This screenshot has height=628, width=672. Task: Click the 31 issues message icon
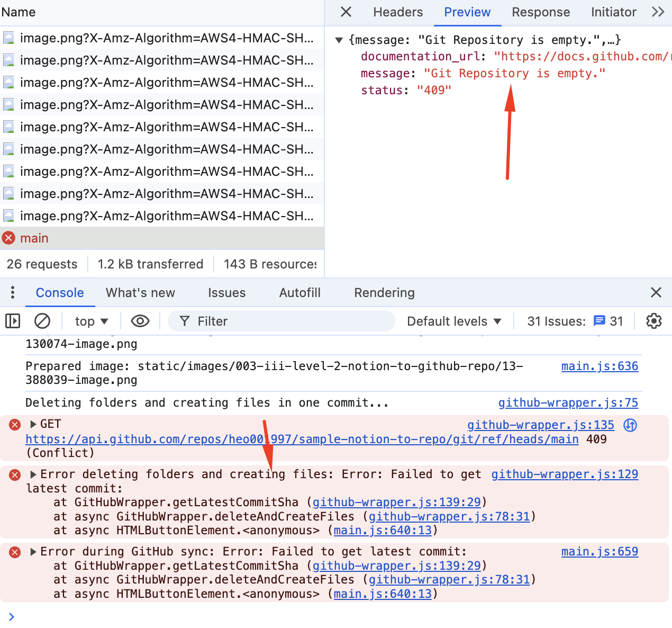[x=599, y=321]
